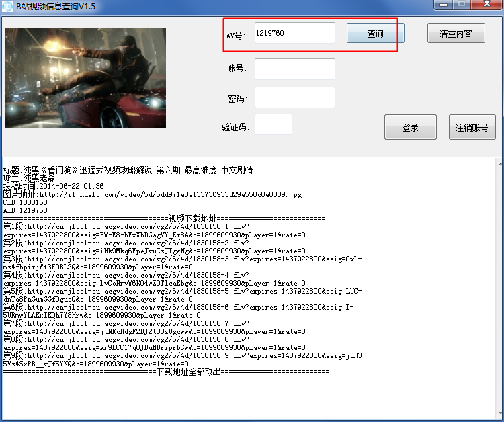This screenshot has height=422, width=504.
Task: Click the 第8段 download URL line
Action: (155, 343)
